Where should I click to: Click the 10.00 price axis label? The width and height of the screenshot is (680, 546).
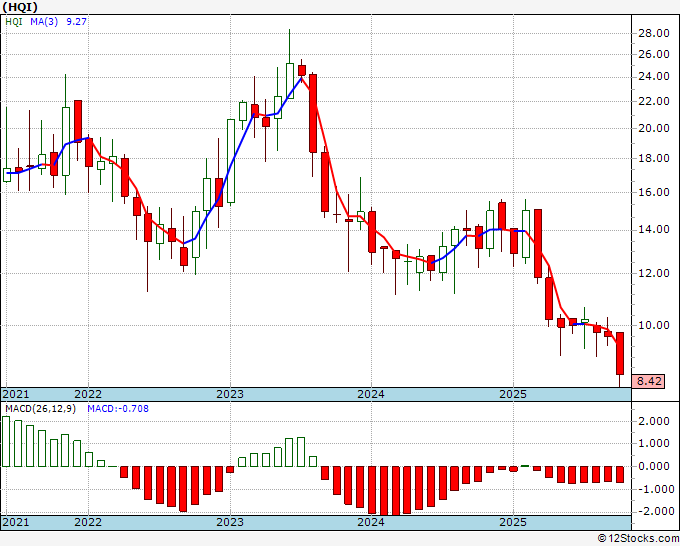pos(653,325)
